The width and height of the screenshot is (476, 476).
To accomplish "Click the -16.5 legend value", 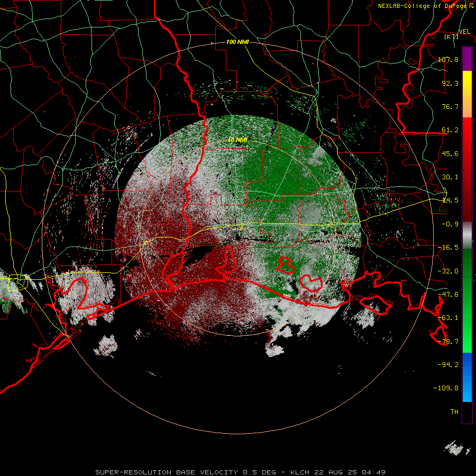I will coord(448,248).
